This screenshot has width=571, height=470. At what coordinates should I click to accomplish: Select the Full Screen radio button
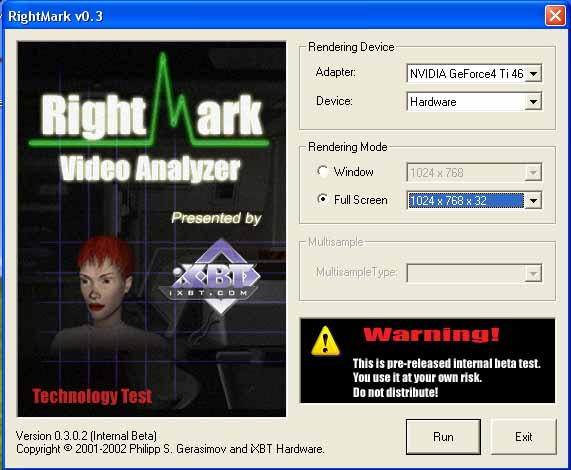(x=322, y=200)
